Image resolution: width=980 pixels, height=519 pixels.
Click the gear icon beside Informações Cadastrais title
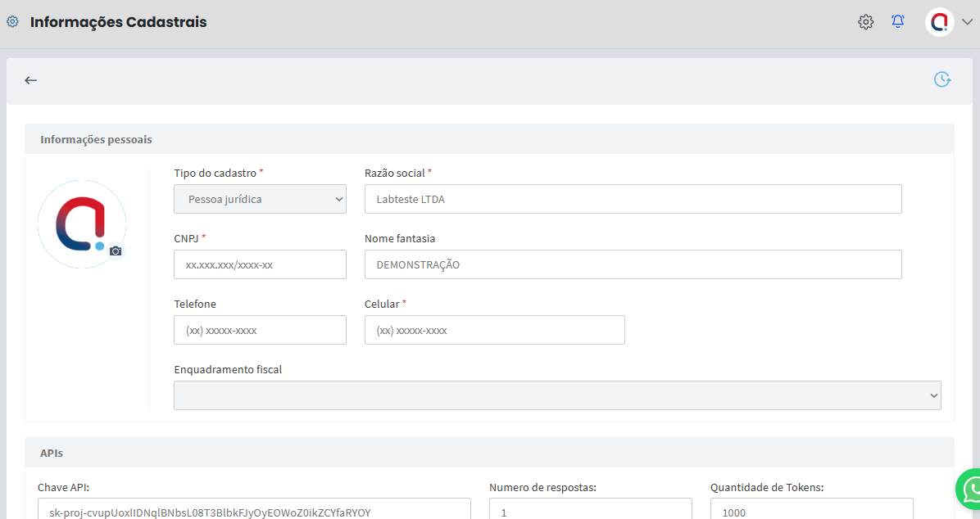(x=12, y=22)
